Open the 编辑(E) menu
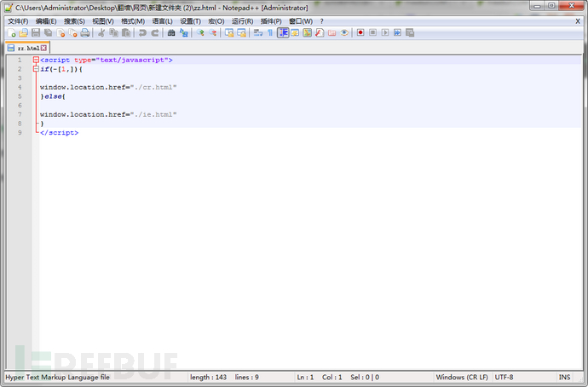 click(x=46, y=21)
